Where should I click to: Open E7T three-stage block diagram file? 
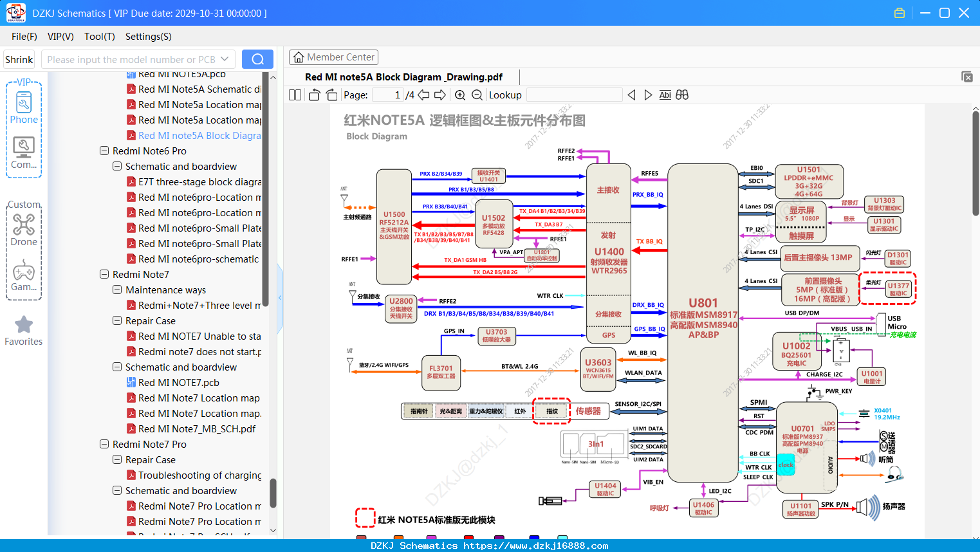[x=199, y=182]
